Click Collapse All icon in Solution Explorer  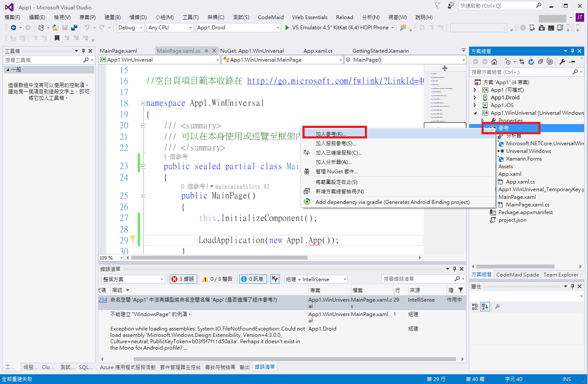tap(540, 62)
